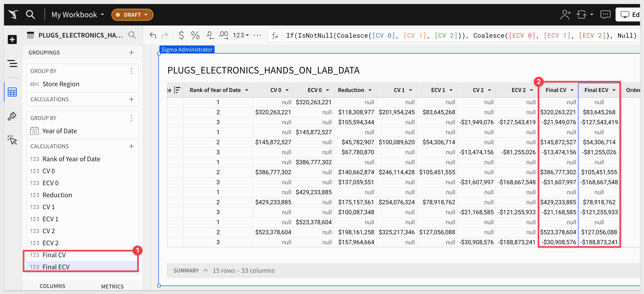644x294 pixels.
Task: Open the comments speech bubble icon
Action: pos(605,14)
